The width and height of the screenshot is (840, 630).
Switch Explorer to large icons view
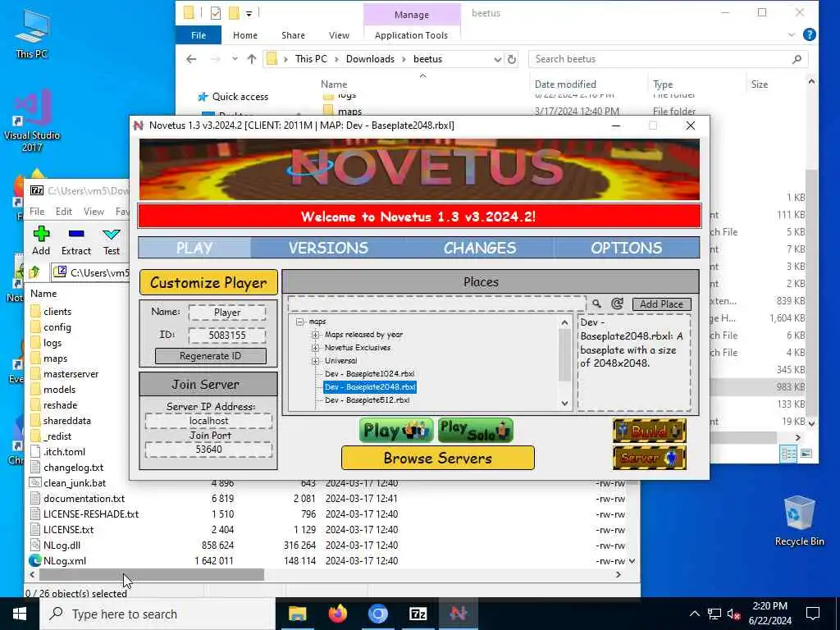(806, 454)
